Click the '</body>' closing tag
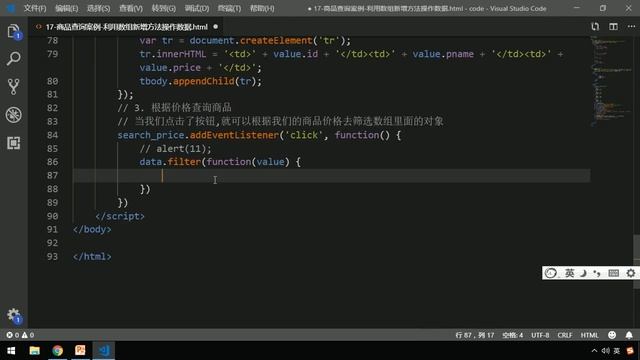The width and height of the screenshot is (640, 360). [92, 229]
